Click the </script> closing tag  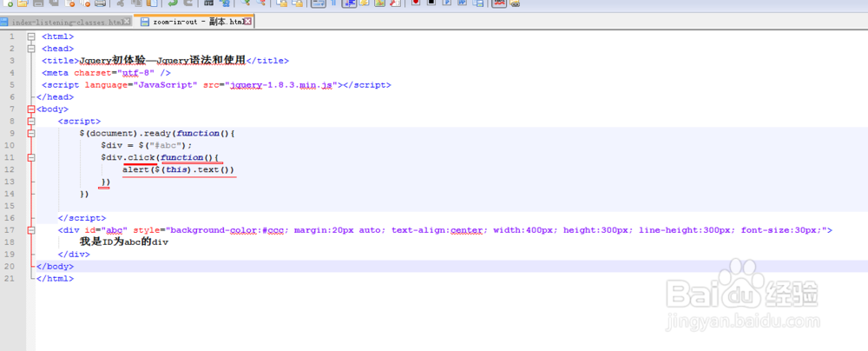pos(82,218)
